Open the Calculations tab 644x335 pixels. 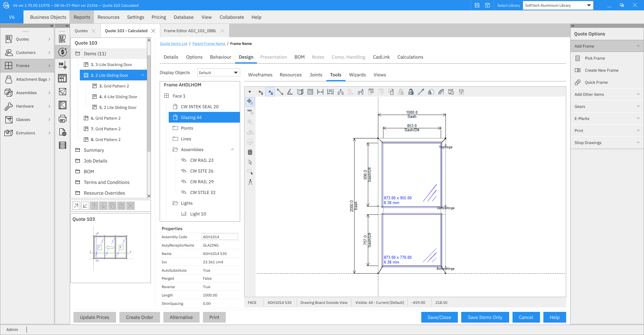pyautogui.click(x=410, y=57)
